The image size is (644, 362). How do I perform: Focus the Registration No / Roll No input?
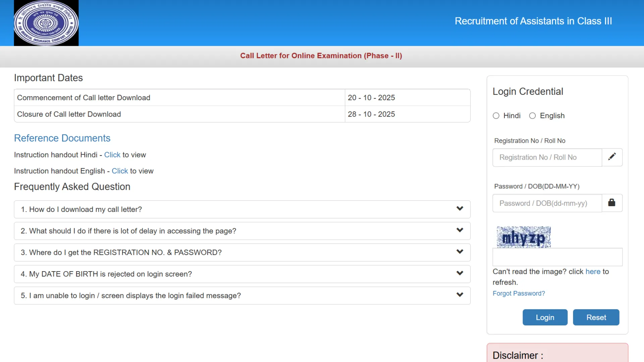point(547,157)
